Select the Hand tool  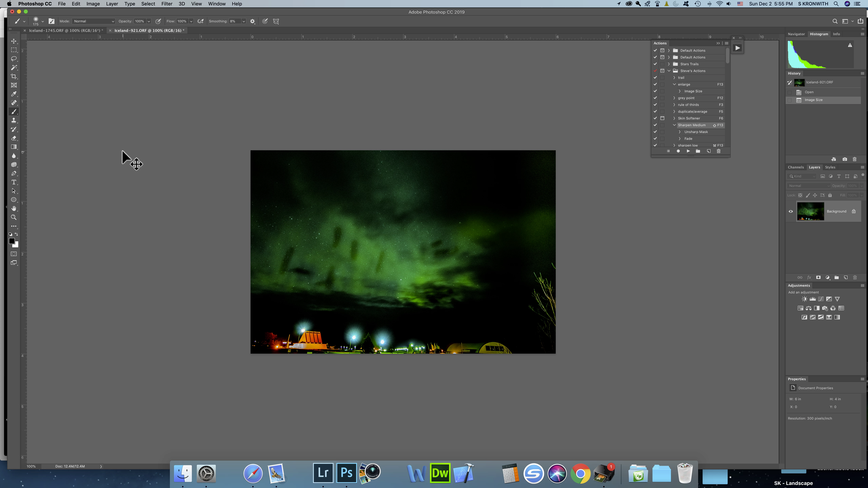coord(14,208)
